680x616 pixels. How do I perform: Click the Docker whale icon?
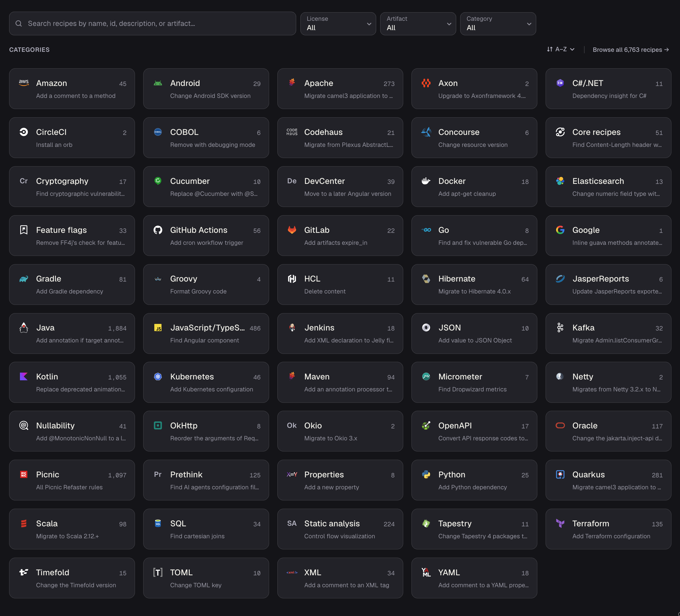426,181
